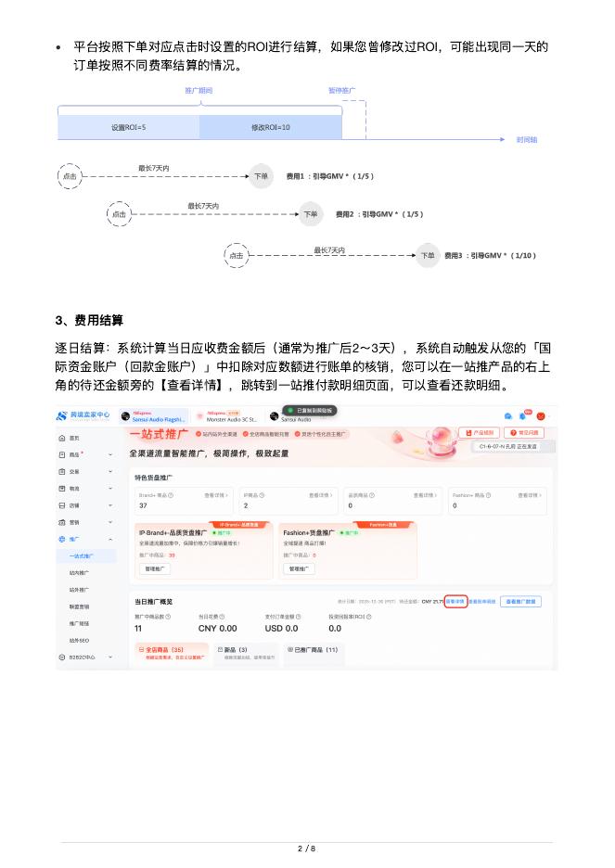The width and height of the screenshot is (615, 868).
Task: Click help icon beside 品质商品
Action: coord(372,495)
